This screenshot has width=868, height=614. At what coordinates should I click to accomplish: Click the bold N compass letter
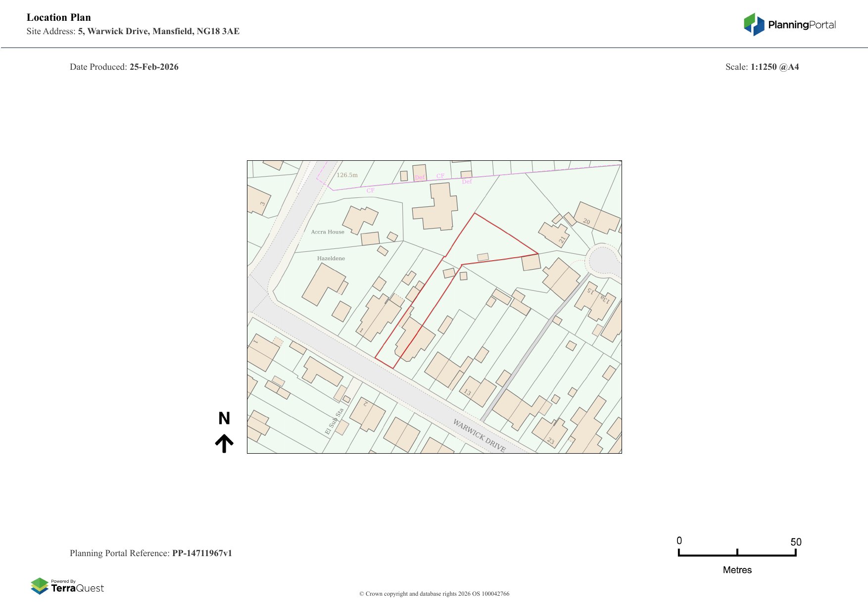(224, 419)
